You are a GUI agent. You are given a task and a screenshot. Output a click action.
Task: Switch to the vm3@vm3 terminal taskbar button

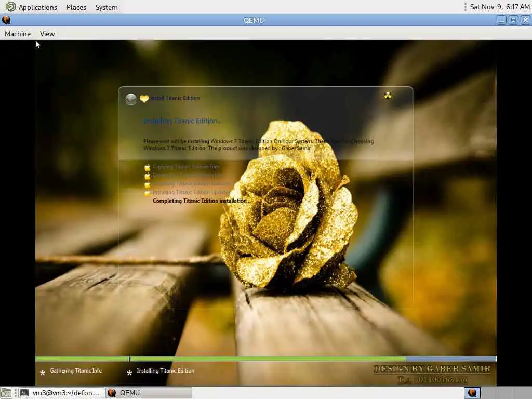61,393
